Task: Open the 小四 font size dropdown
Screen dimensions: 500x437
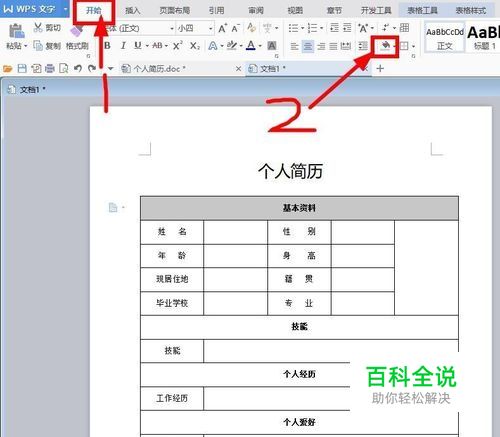Action: (x=211, y=29)
